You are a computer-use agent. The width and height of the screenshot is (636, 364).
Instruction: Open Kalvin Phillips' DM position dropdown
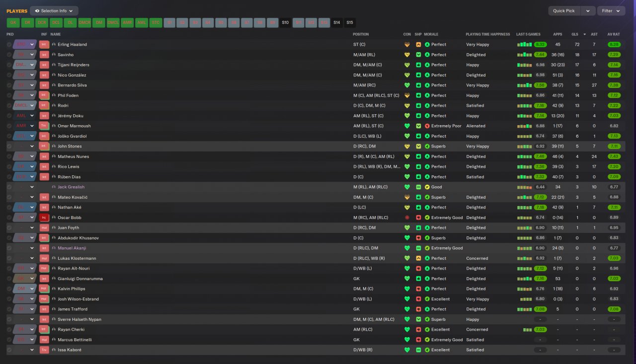[x=25, y=289]
